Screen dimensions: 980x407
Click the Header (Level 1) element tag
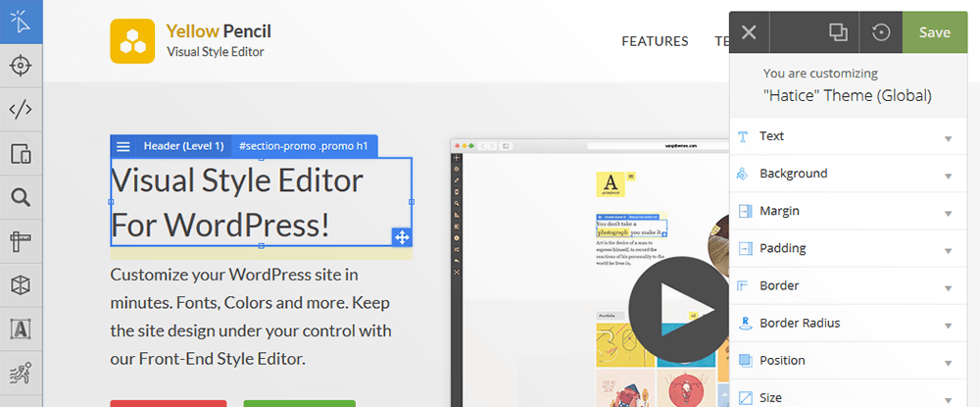183,146
